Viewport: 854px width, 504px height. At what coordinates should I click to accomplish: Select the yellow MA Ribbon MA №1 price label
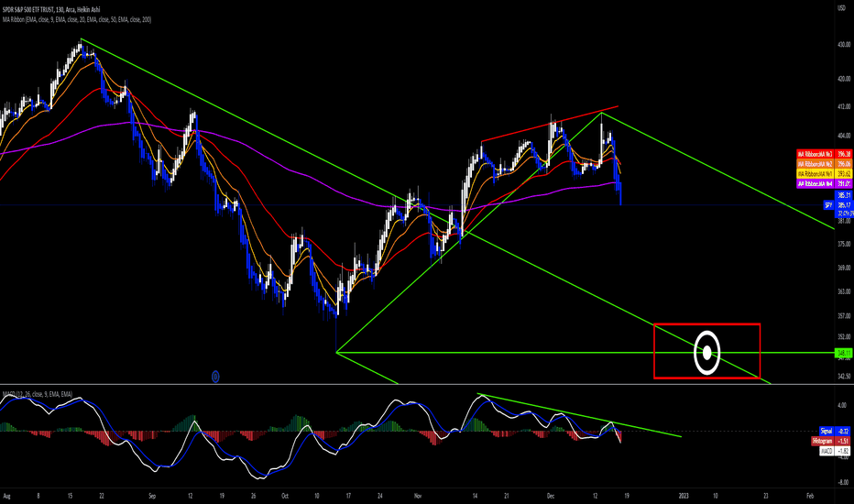[824, 174]
